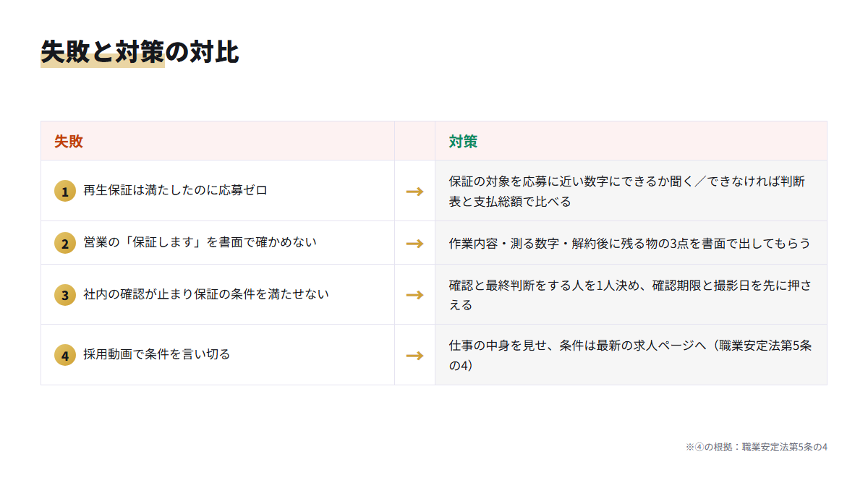Click the gold number 2 badge

(65, 243)
